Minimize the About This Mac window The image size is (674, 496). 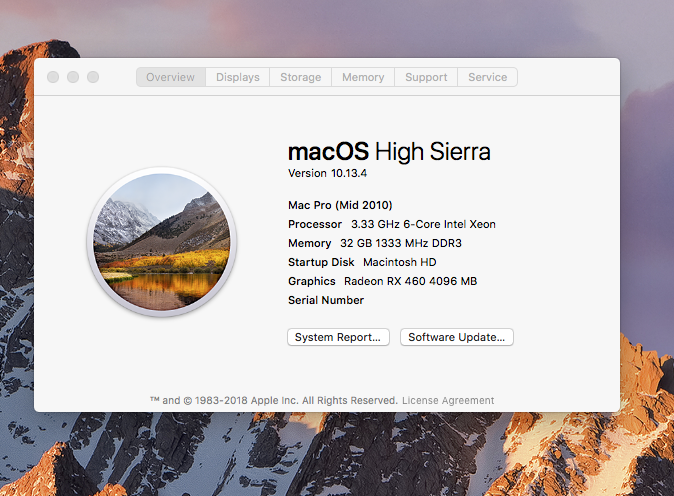[73, 77]
